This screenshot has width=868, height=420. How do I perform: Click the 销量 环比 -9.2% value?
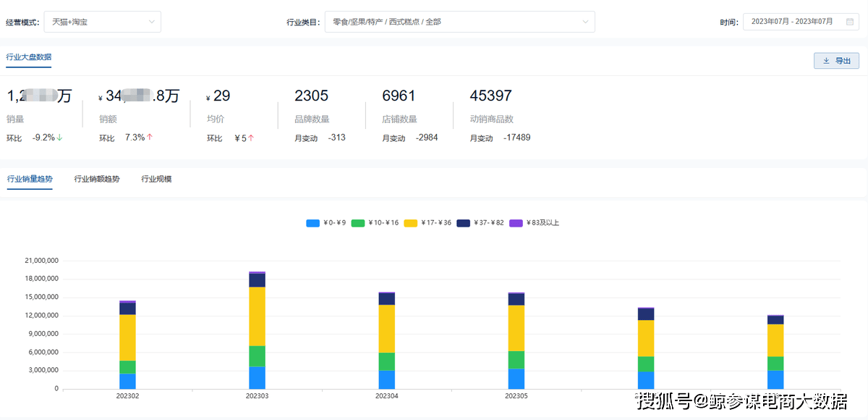tap(43, 138)
